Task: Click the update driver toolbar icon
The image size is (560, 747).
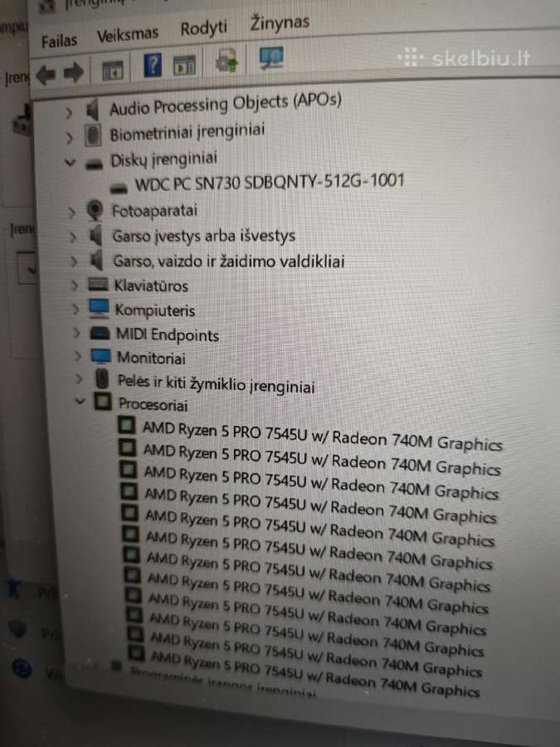Action: [x=226, y=61]
